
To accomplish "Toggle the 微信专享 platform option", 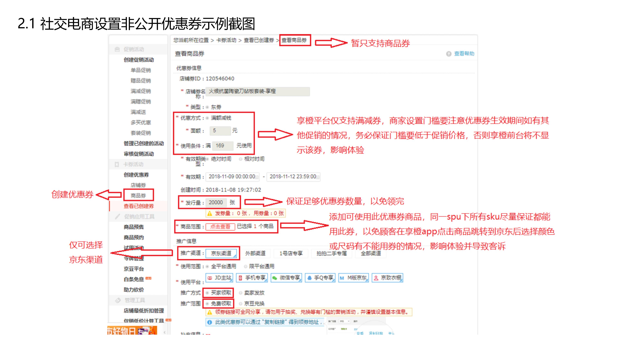I will pyautogui.click(x=287, y=278).
